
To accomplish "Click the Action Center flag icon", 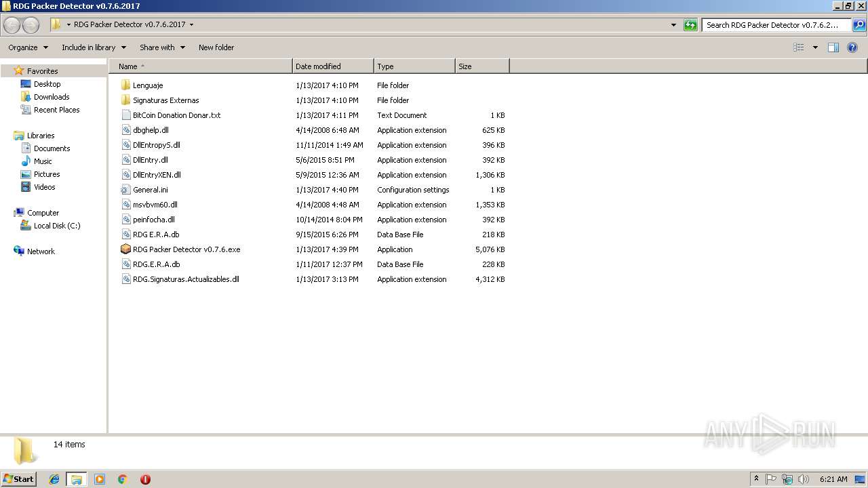I will tap(771, 479).
